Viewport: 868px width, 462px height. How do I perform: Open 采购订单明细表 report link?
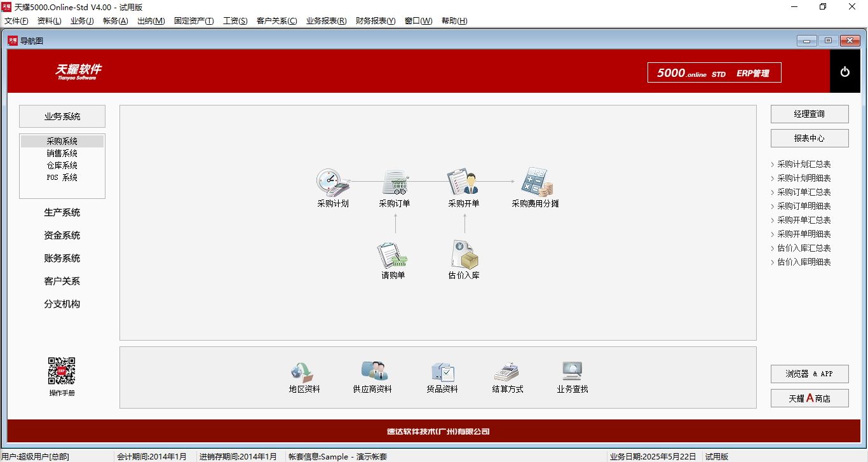click(x=804, y=206)
